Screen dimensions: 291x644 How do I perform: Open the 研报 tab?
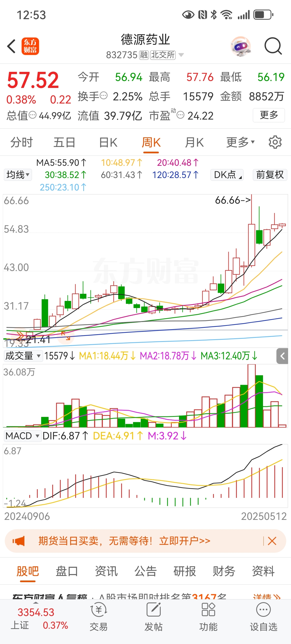[x=185, y=571]
